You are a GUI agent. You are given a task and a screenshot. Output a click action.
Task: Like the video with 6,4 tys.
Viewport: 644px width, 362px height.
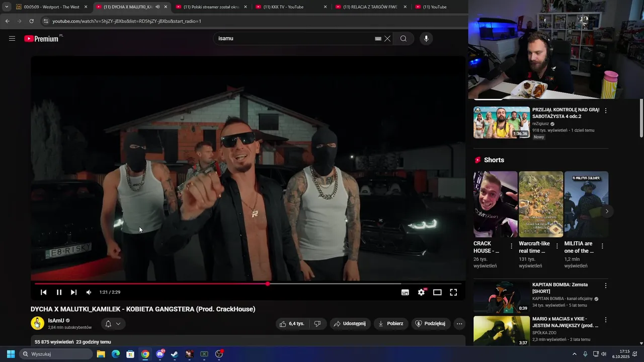click(292, 324)
